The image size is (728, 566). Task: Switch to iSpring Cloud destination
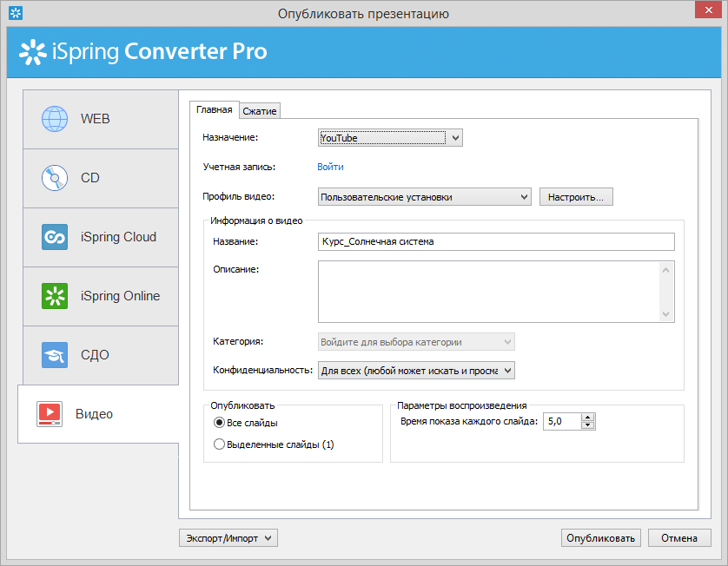click(x=101, y=237)
